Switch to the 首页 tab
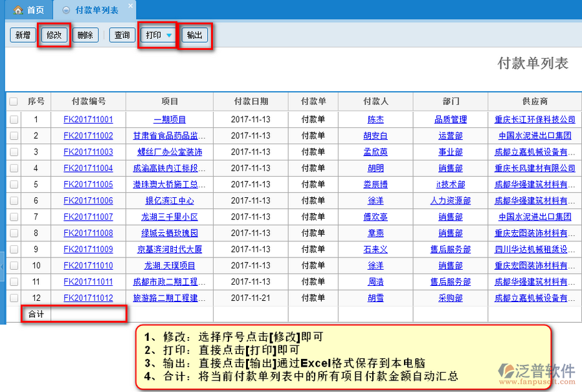The image size is (582, 392). pos(28,10)
